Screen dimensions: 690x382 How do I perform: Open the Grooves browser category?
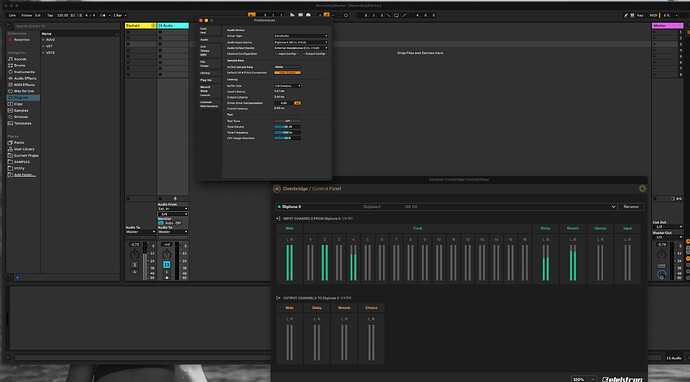click(21, 117)
